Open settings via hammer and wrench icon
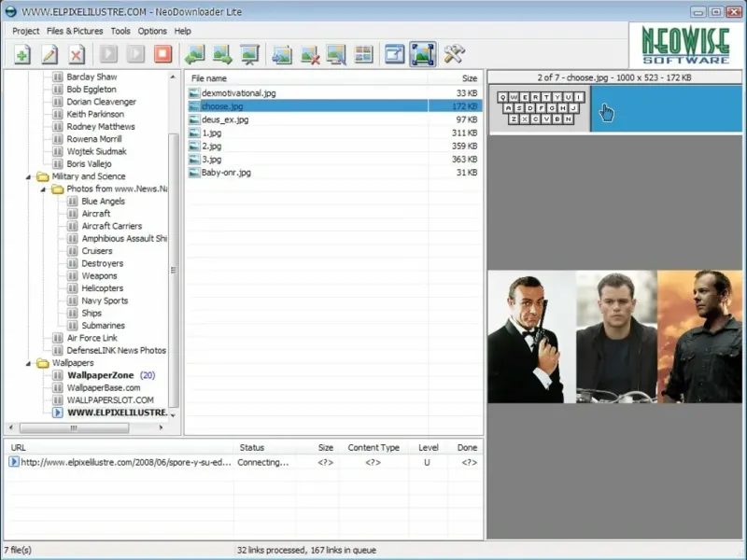The image size is (747, 560). point(454,54)
